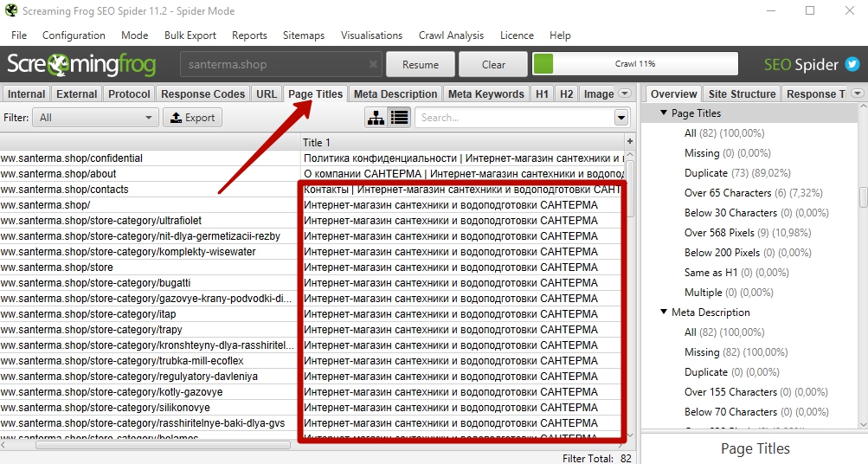Screen dimensions: 868x464
Task: Open right panel tabs overflow arrow
Action: [858, 93]
